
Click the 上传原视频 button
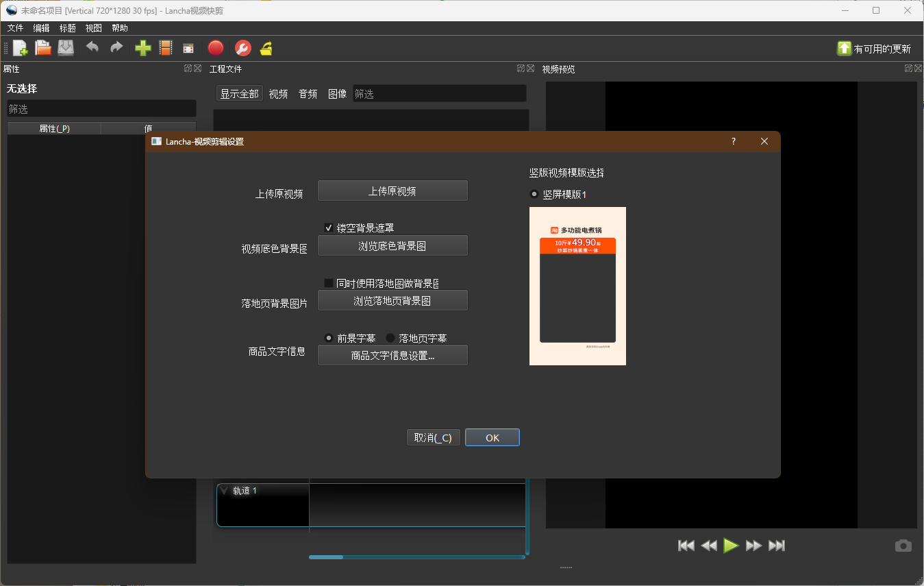[392, 191]
